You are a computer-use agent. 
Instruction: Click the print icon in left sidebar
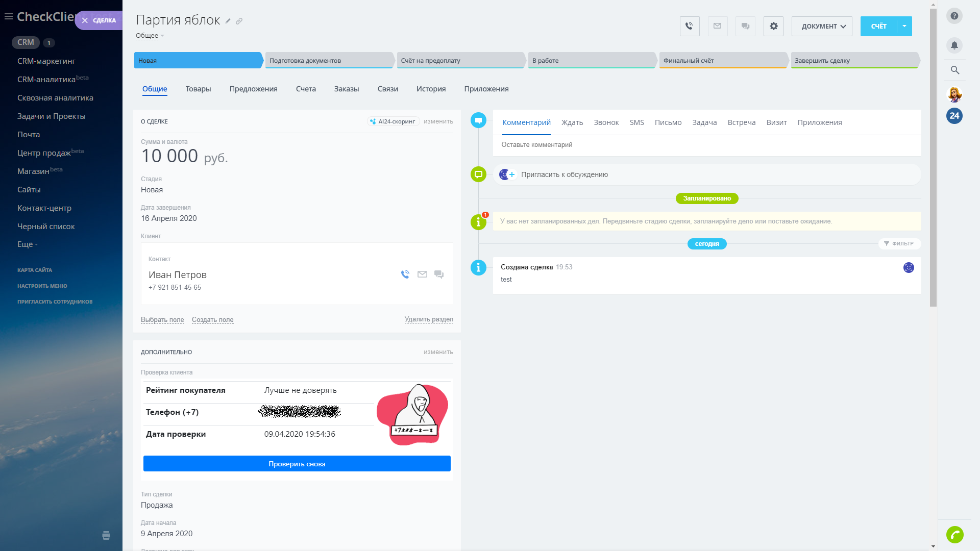click(x=106, y=535)
